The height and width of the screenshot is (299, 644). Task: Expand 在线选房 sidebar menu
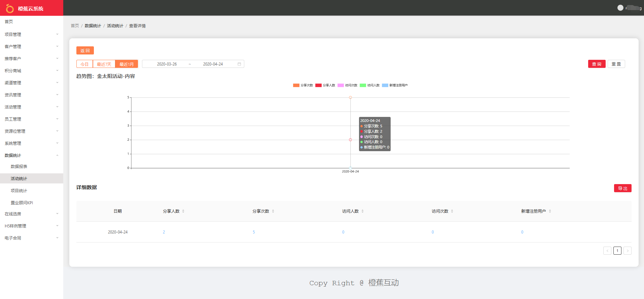32,214
